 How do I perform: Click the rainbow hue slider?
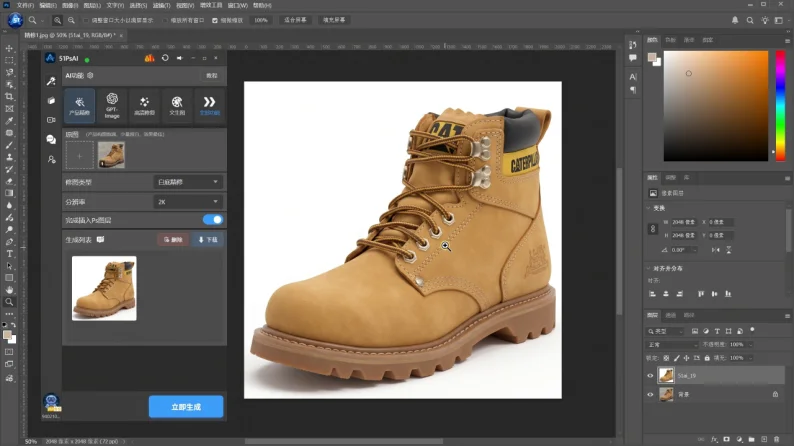[x=780, y=106]
